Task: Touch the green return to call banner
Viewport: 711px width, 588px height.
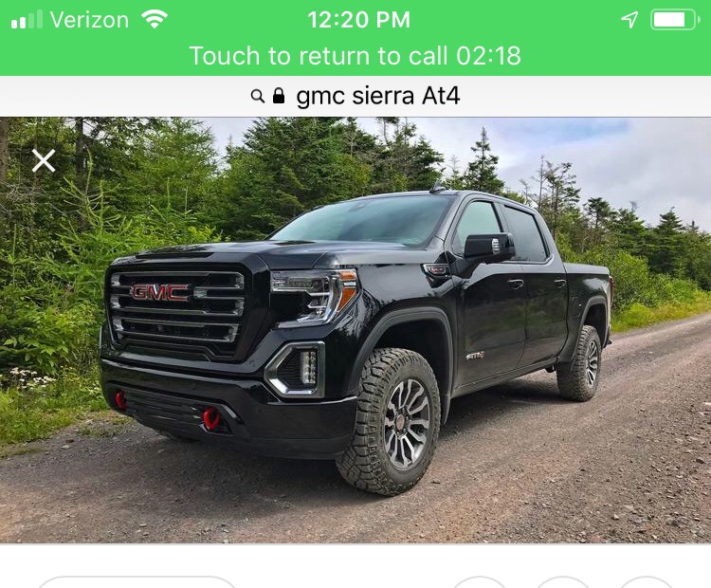Action: pyautogui.click(x=355, y=56)
